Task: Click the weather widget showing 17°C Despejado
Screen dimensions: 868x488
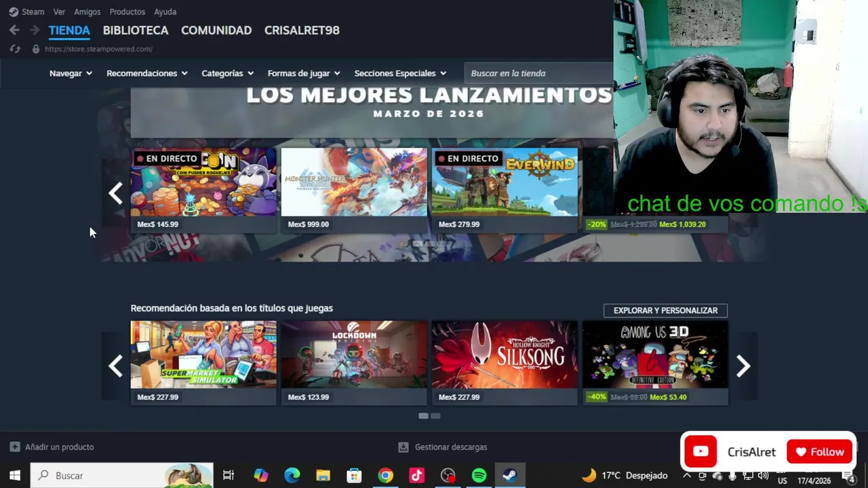Action: pyautogui.click(x=625, y=475)
